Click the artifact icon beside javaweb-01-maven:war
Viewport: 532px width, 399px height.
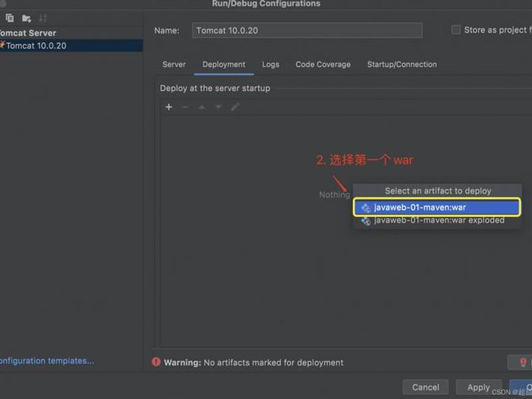pyautogui.click(x=366, y=207)
